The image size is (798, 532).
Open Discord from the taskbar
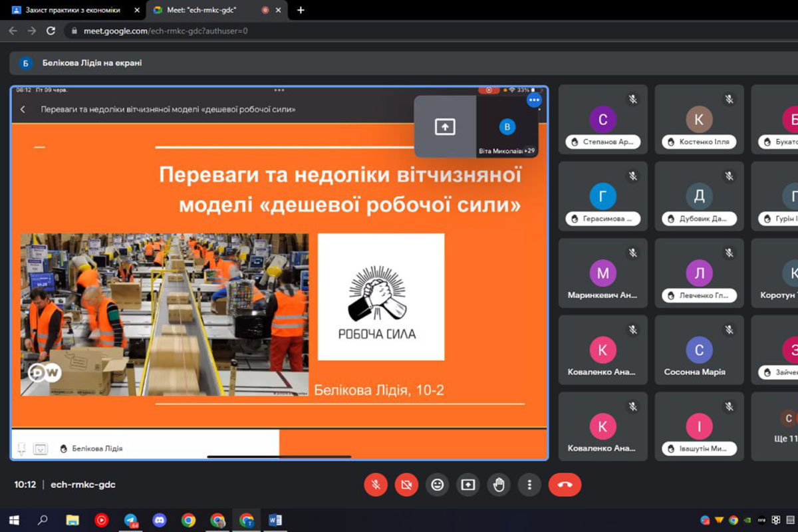[x=160, y=520]
